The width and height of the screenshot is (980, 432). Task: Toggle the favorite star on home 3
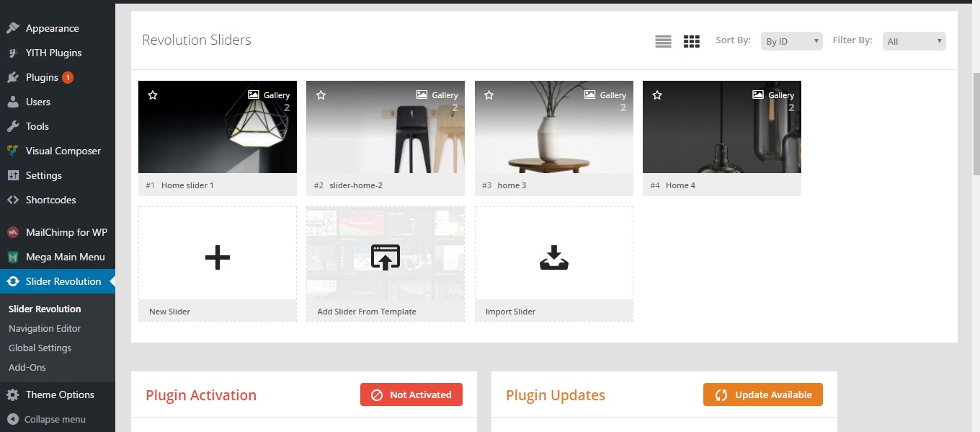pos(489,94)
